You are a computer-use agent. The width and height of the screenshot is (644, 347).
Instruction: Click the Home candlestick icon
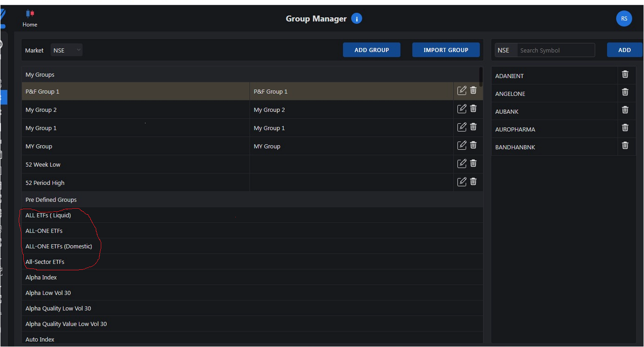(x=30, y=14)
